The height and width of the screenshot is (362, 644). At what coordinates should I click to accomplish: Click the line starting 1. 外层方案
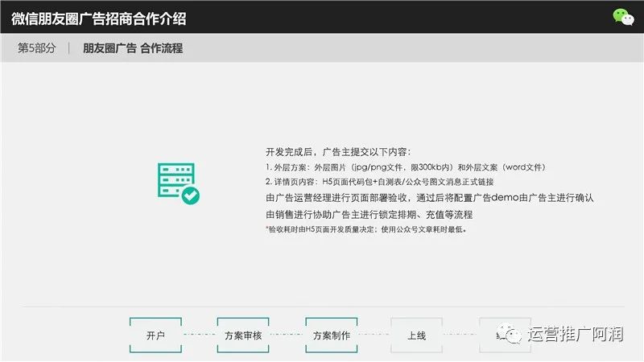click(406, 167)
